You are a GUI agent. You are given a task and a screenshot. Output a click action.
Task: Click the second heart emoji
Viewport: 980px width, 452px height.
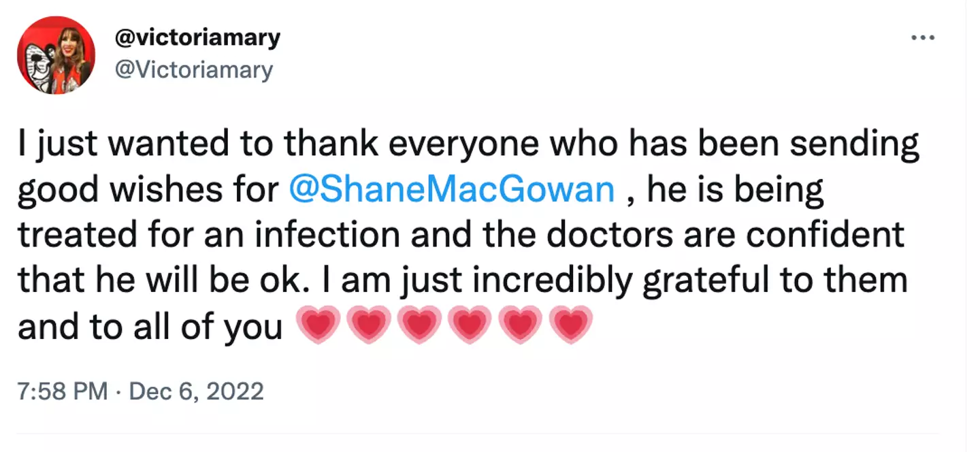tap(369, 326)
